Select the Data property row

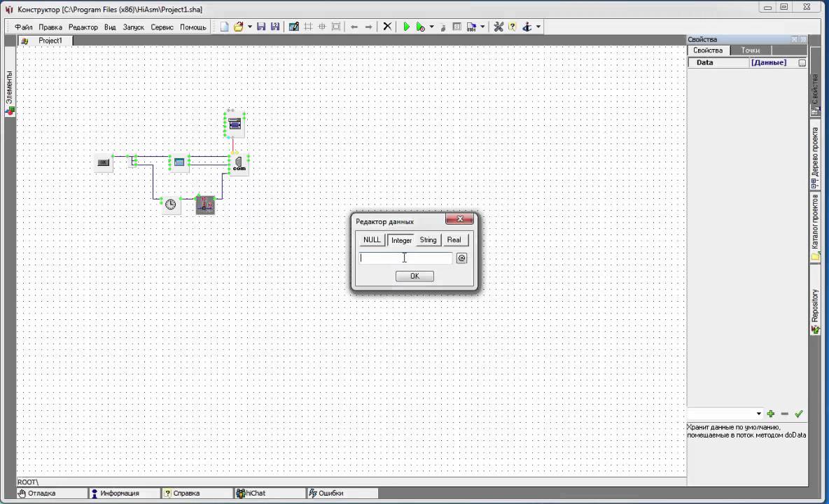click(747, 62)
